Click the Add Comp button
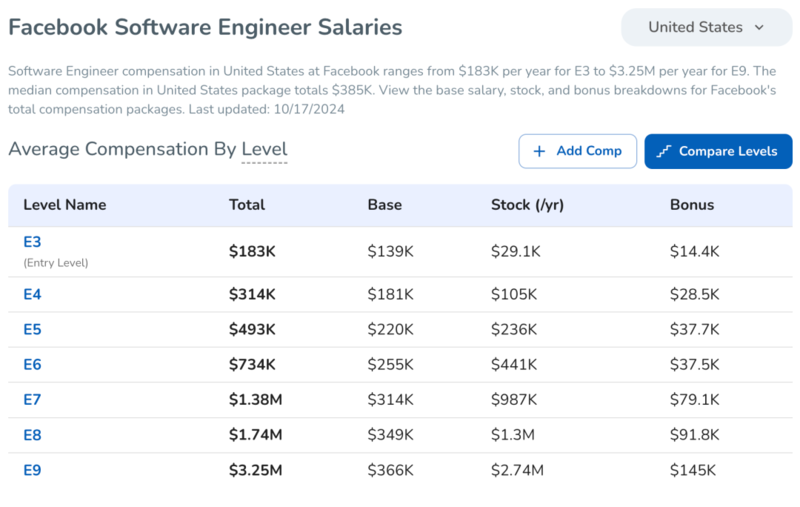The image size is (800, 507). click(x=578, y=151)
